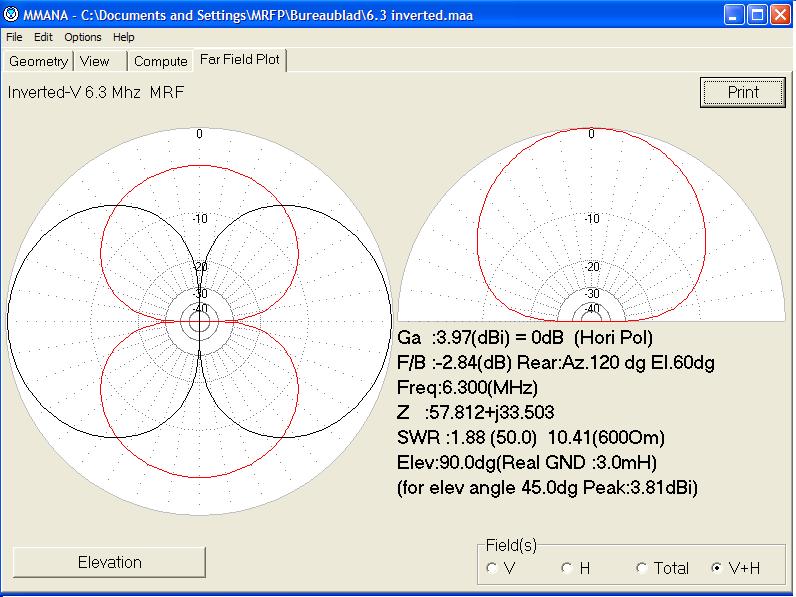
Task: Open the File menu
Action: (x=14, y=37)
